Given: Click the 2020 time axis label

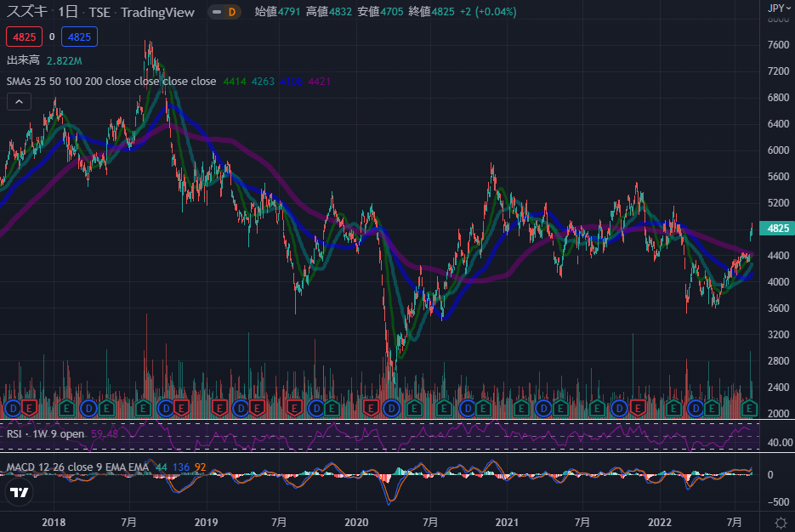Looking at the screenshot, I should pos(356,523).
